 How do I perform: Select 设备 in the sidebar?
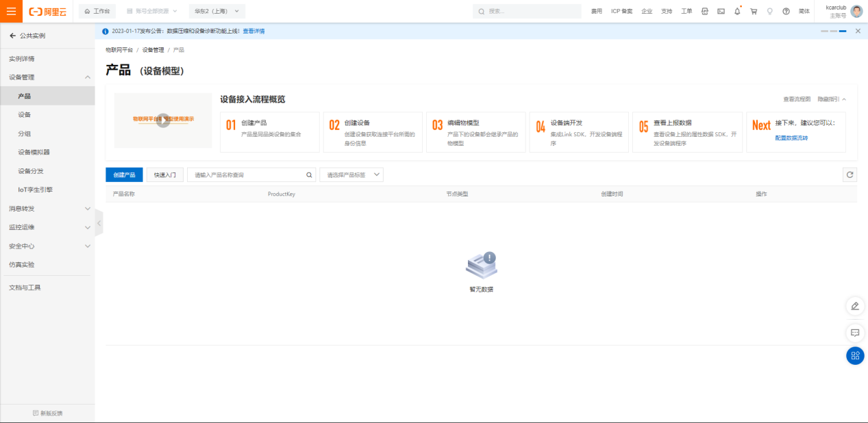25,115
